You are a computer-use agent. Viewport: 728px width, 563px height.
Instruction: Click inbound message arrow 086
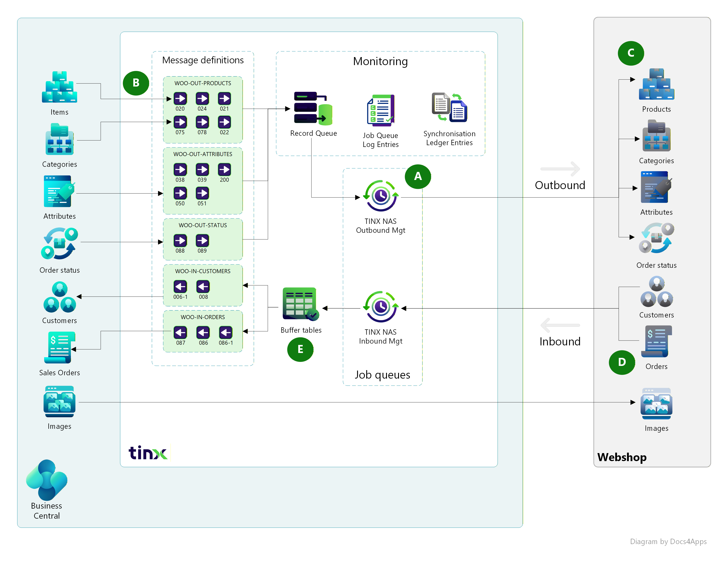coord(203,332)
